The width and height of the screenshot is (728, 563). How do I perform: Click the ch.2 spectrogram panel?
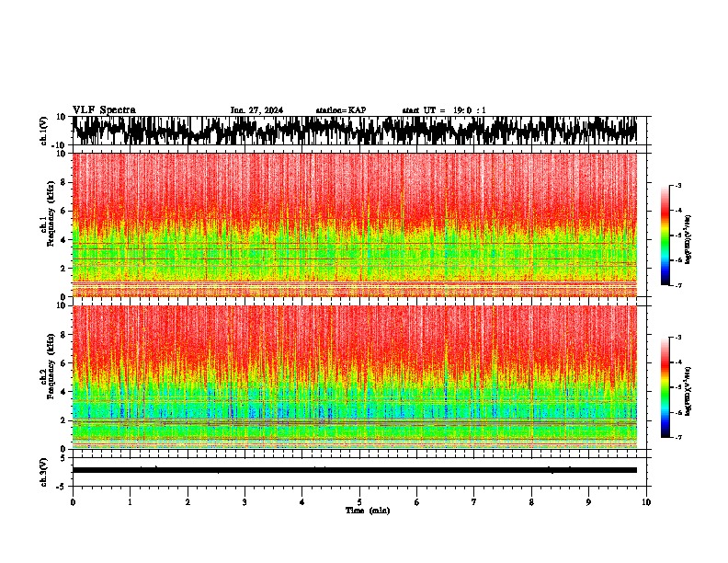[x=355, y=377]
